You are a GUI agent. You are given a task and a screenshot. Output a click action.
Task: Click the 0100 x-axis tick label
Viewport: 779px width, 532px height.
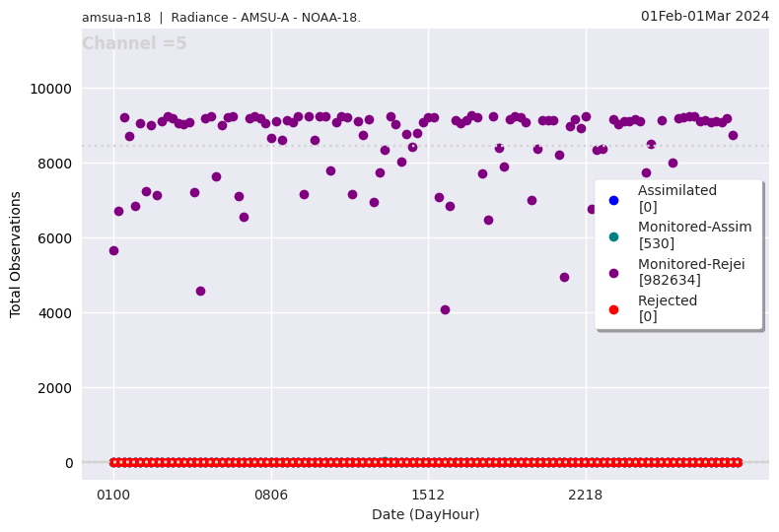[113, 495]
